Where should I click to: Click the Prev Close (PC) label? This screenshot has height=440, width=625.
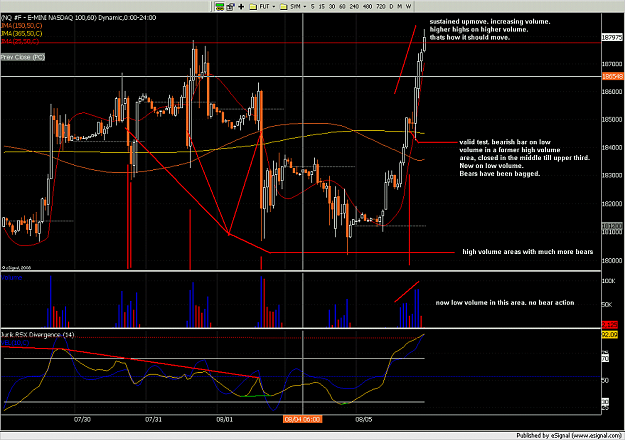click(23, 57)
